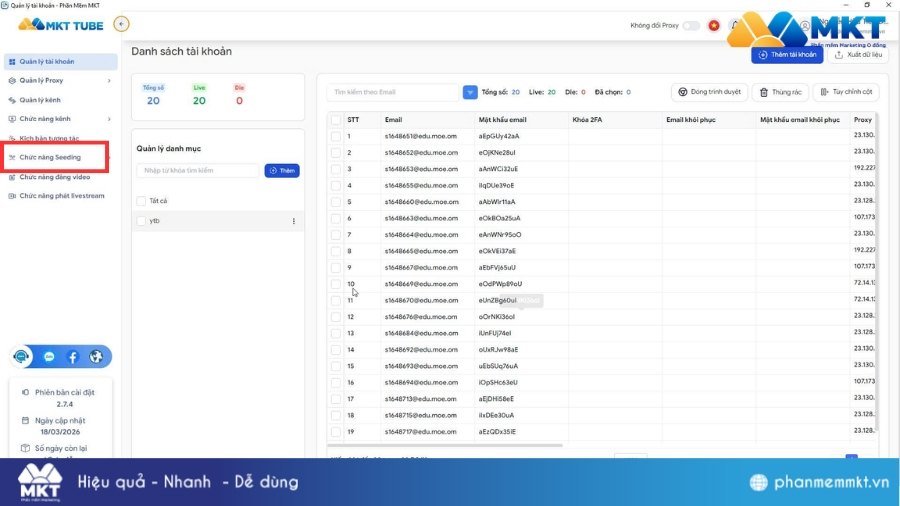900x506 pixels.
Task: Open three-dot menu for ytb category
Action: 293,221
